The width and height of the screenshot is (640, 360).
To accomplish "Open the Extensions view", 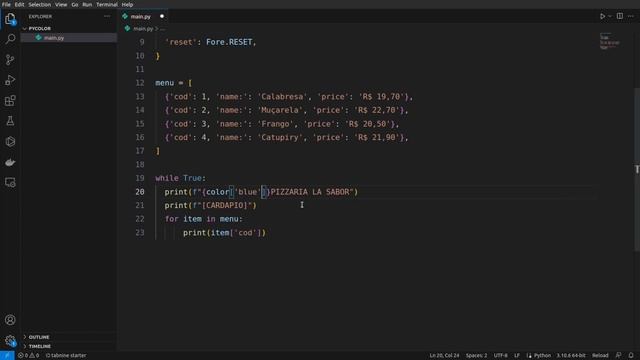I will [x=10, y=101].
